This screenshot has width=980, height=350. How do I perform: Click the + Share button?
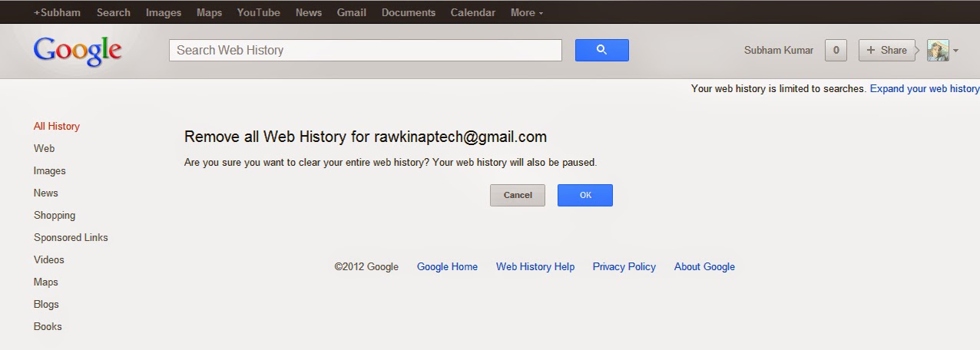[x=887, y=50]
